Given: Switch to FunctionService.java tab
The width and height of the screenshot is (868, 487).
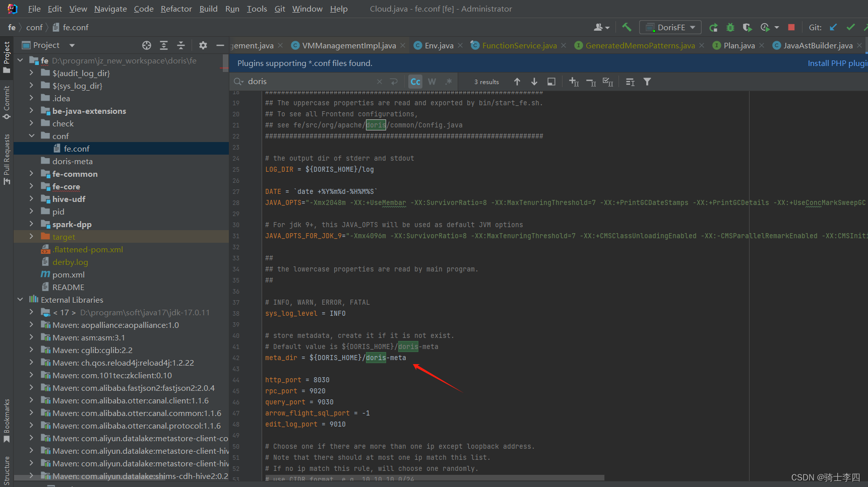Looking at the screenshot, I should (x=519, y=45).
